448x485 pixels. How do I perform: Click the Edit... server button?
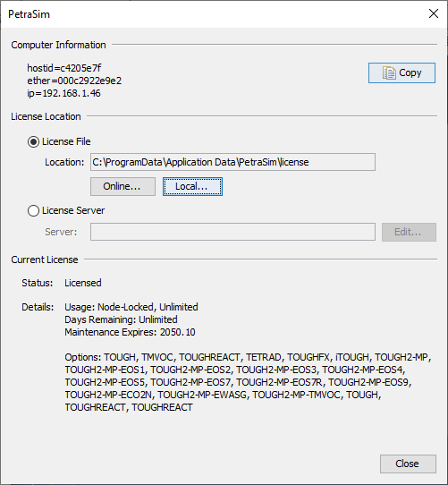coord(409,232)
